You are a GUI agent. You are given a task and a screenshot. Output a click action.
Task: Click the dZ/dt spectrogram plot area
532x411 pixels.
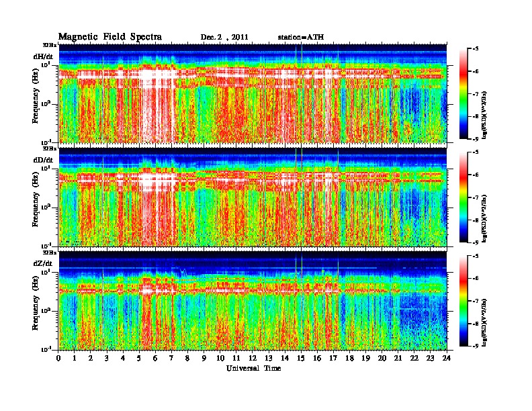pos(253,301)
